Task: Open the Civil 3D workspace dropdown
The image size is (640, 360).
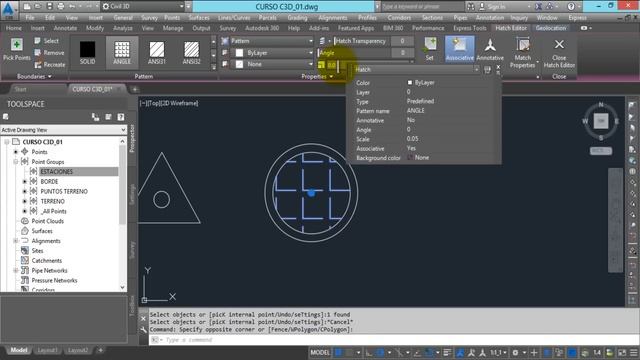Action: pyautogui.click(x=143, y=6)
